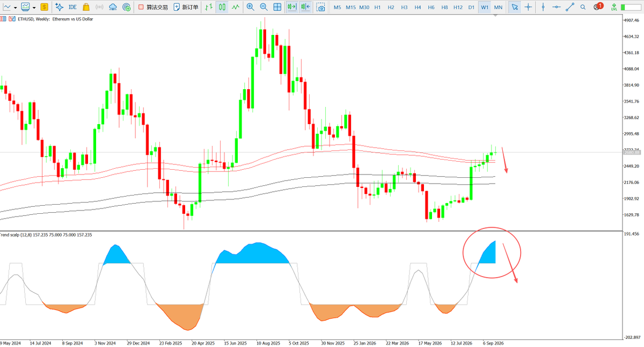Select the trendline drawing tool
The image size is (644, 347).
click(x=570, y=7)
